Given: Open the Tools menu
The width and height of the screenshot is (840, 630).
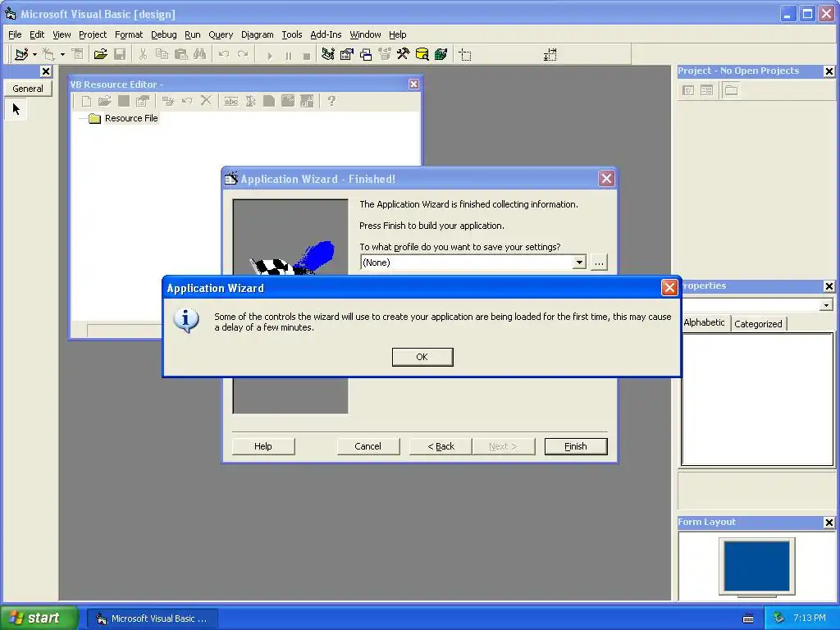Looking at the screenshot, I should pos(292,34).
